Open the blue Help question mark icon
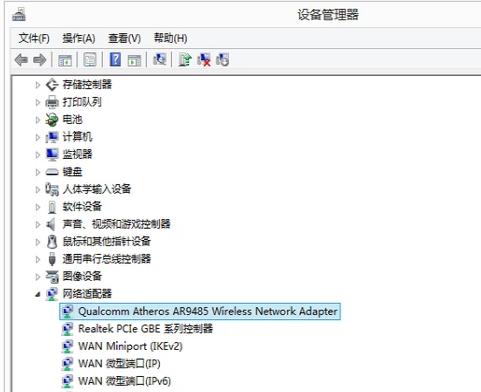This screenshot has width=481, height=392. pos(115,60)
